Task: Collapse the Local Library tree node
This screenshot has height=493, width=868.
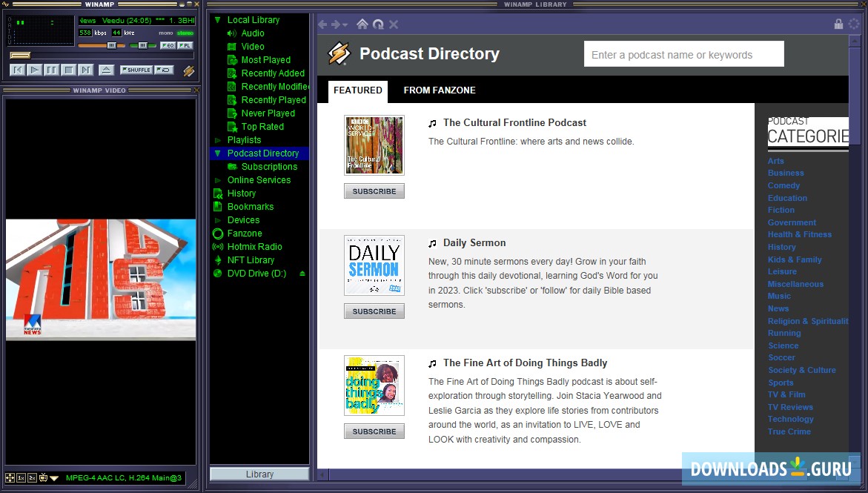Action: coord(217,20)
